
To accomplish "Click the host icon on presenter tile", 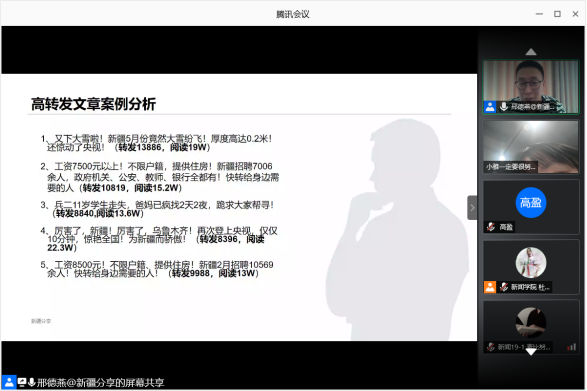I will 490,107.
